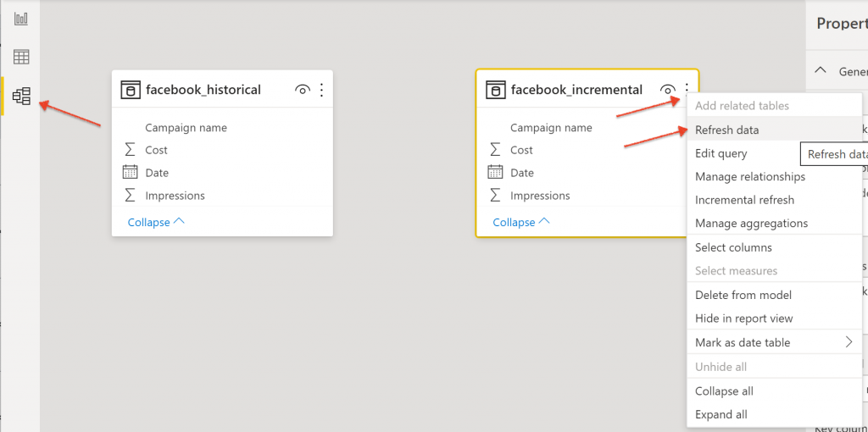
Task: Click facebook_historical table icon in header
Action: click(x=130, y=90)
